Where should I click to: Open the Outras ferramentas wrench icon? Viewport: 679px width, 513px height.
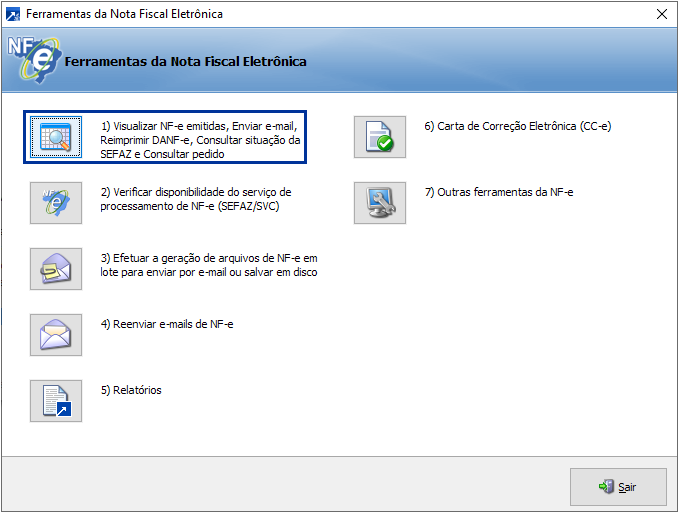click(380, 203)
